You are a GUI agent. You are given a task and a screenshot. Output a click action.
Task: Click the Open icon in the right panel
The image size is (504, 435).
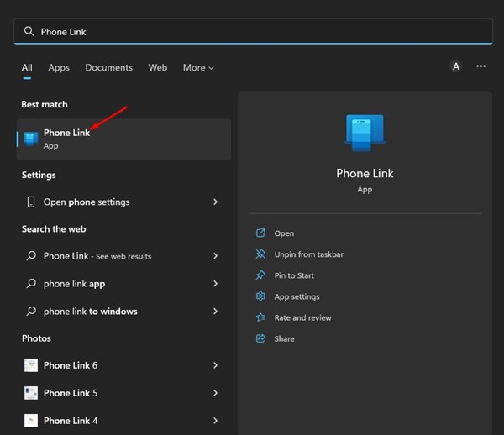[260, 233]
